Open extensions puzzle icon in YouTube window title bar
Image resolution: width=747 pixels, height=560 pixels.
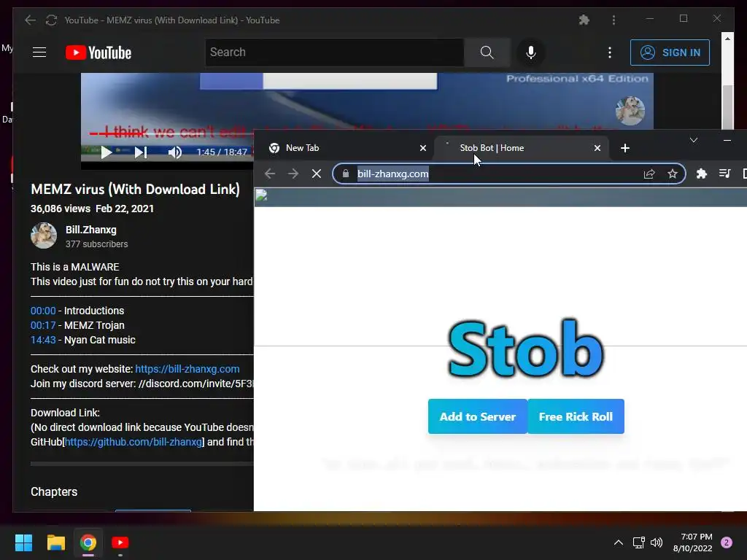tap(584, 20)
